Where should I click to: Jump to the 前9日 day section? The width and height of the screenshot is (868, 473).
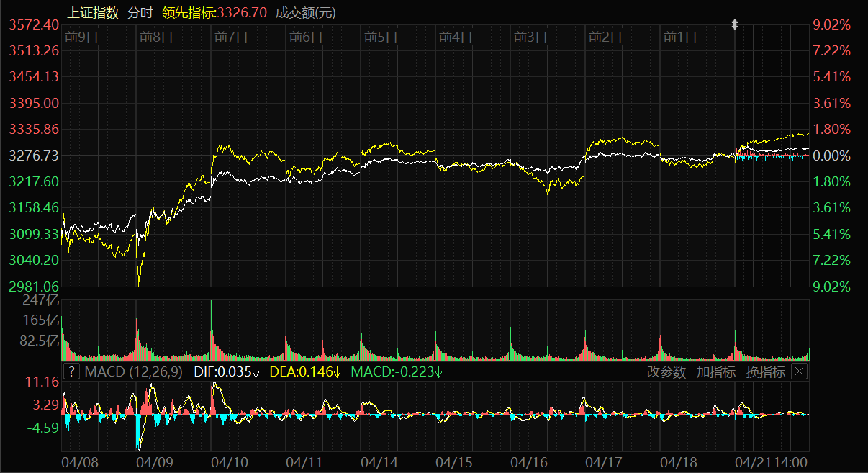(x=81, y=37)
